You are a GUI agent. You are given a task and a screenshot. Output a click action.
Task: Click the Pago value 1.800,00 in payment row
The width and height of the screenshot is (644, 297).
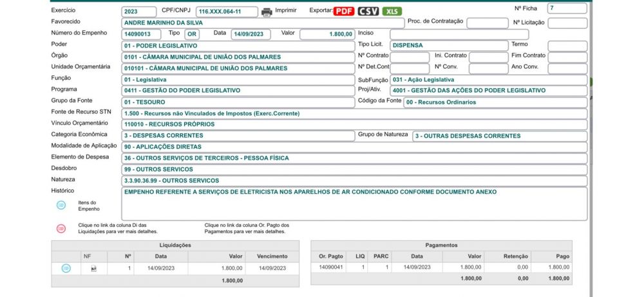click(558, 267)
